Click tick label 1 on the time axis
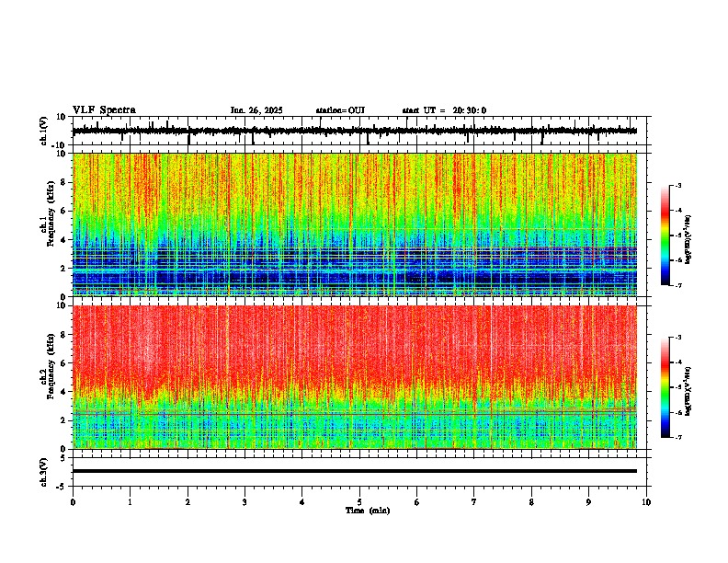 point(130,502)
